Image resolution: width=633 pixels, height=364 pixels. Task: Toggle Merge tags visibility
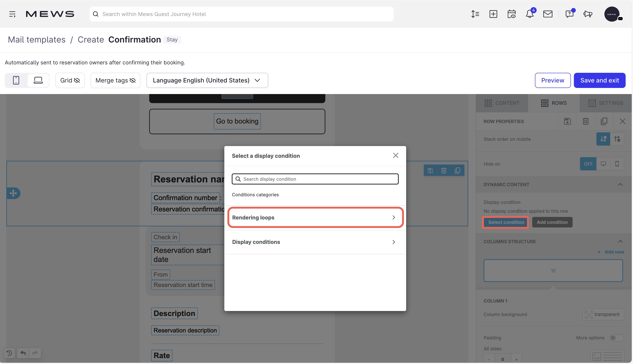tap(115, 80)
